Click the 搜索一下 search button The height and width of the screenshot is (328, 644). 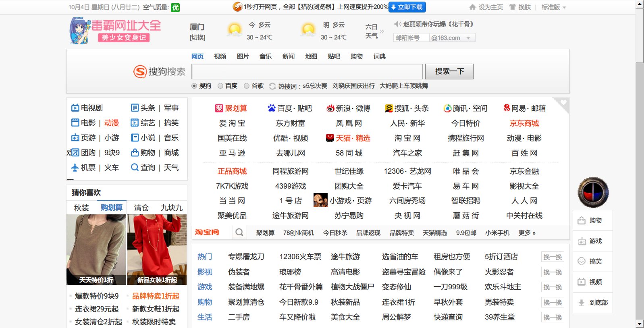tap(449, 71)
